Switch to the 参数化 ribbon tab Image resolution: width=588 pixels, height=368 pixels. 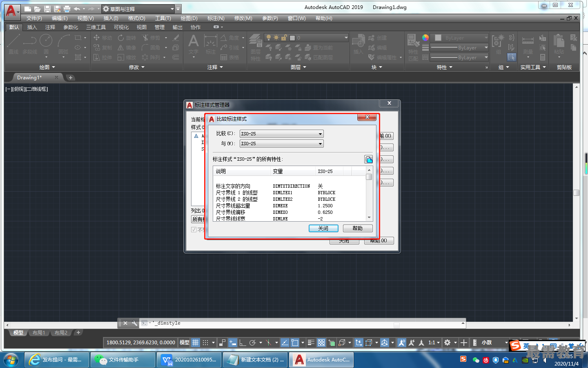[71, 27]
